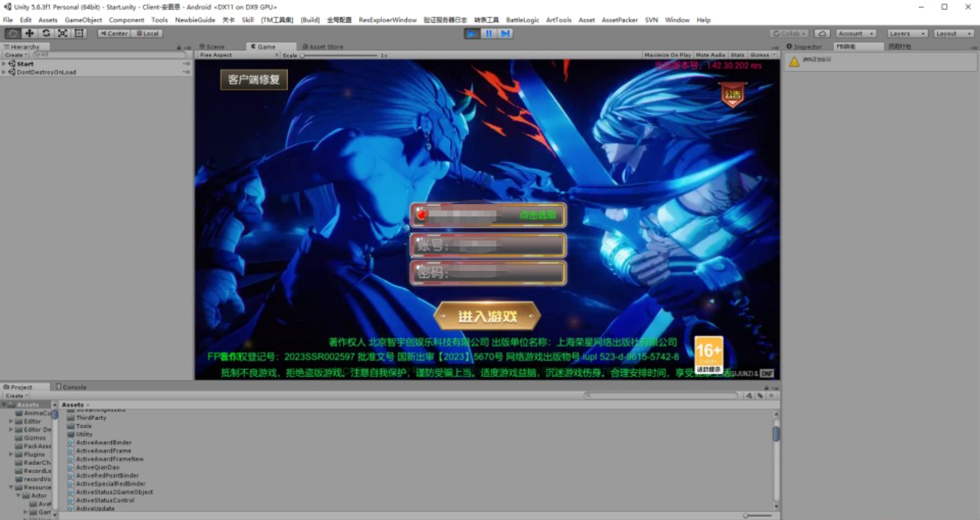980x520 pixels.
Task: Click the Play button to stop playmode
Action: [x=472, y=34]
